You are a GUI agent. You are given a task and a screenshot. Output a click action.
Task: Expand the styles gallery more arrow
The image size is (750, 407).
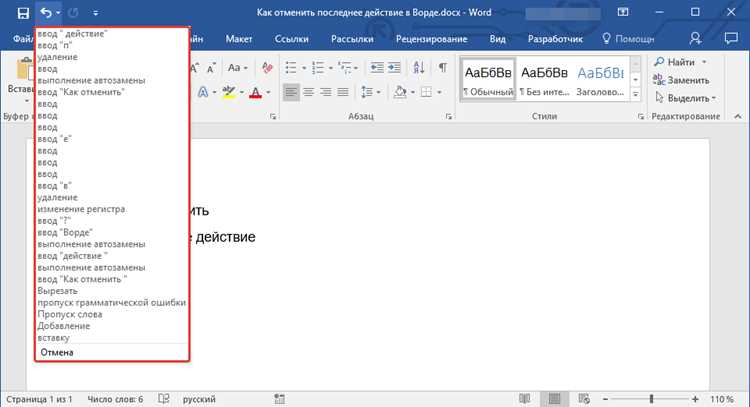click(636, 94)
